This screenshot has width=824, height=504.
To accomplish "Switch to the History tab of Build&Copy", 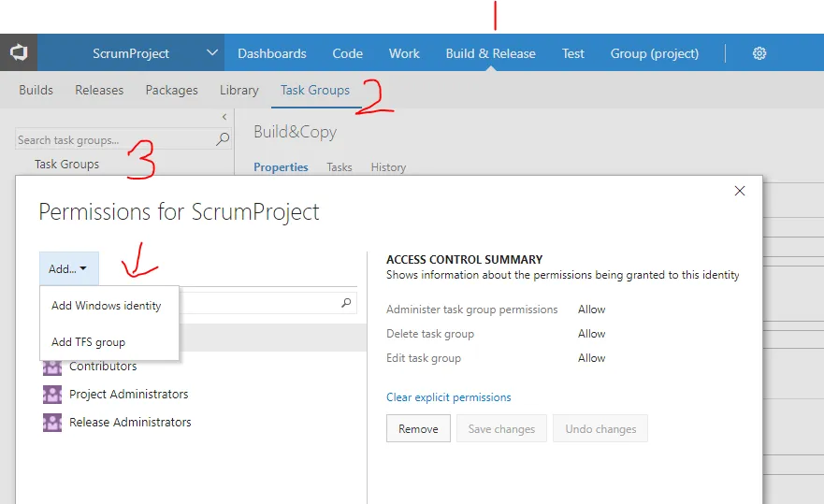I will click(x=388, y=167).
